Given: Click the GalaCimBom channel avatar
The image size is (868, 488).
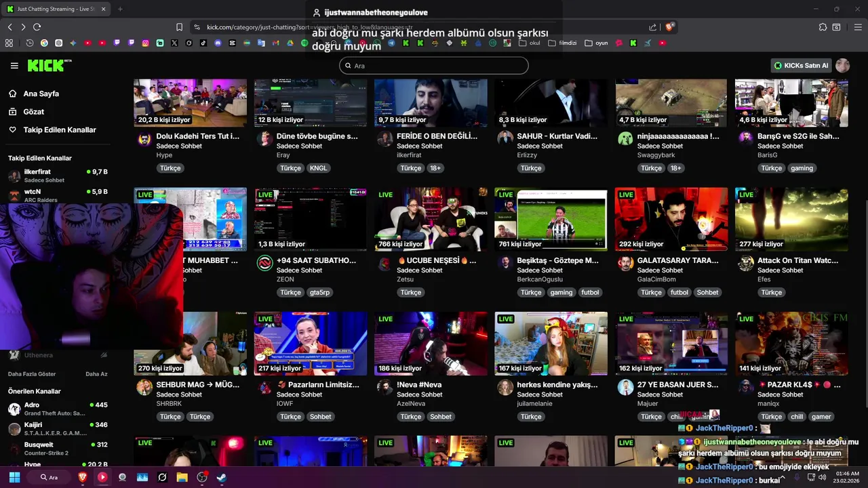Looking at the screenshot, I should (625, 263).
